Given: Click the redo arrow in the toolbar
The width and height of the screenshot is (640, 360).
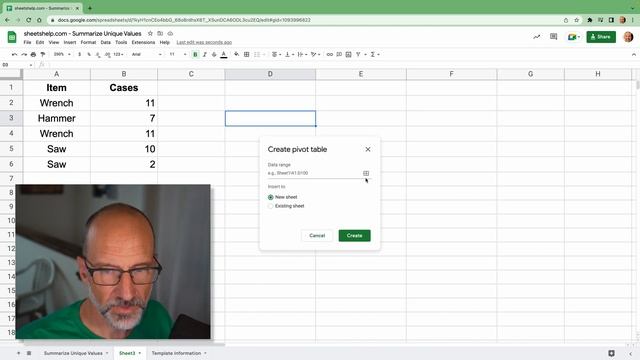Looking at the screenshot, I should 24,54.
